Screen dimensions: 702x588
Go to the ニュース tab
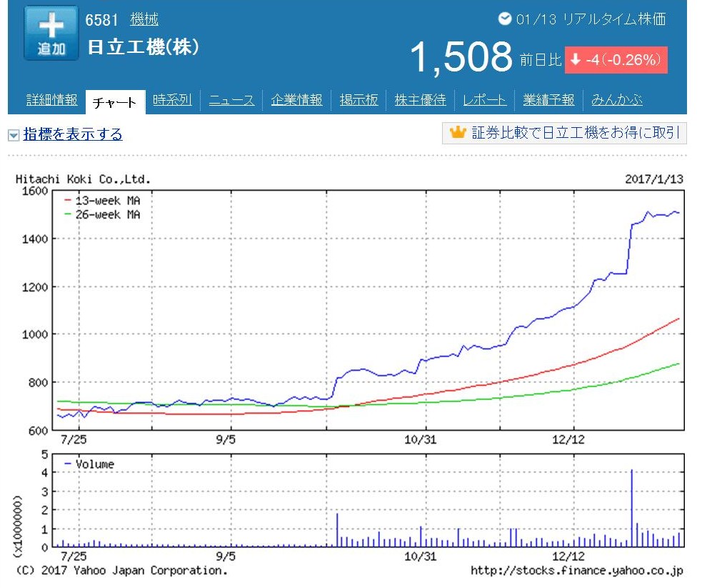tap(232, 100)
